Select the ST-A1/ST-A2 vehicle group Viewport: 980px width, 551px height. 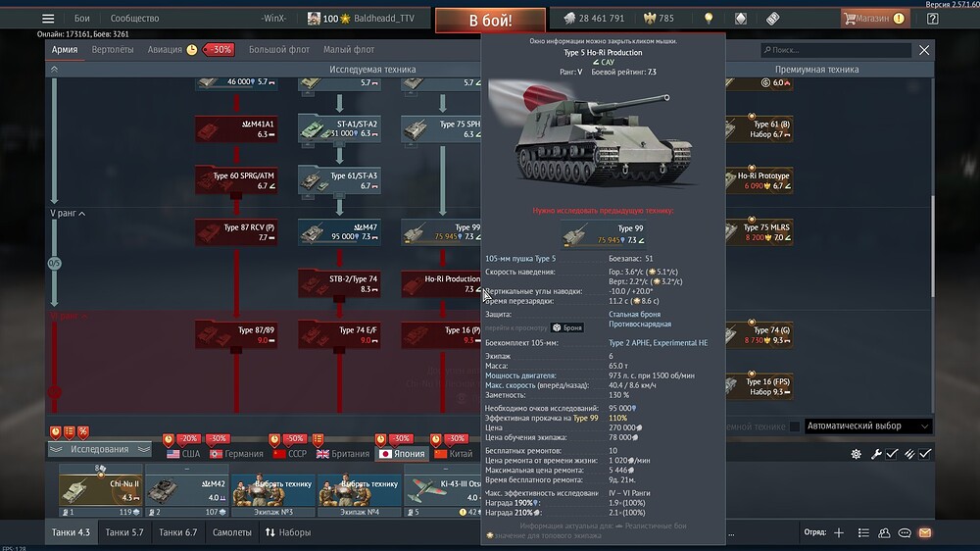point(339,128)
